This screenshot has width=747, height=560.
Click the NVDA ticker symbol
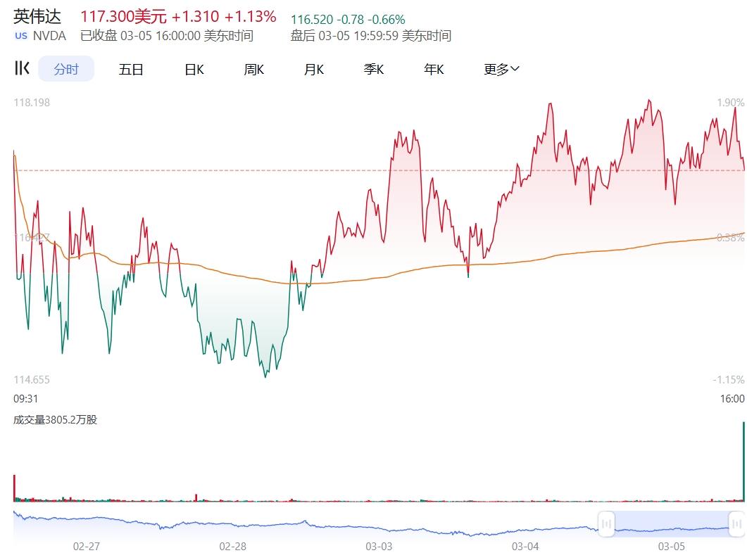[50, 36]
